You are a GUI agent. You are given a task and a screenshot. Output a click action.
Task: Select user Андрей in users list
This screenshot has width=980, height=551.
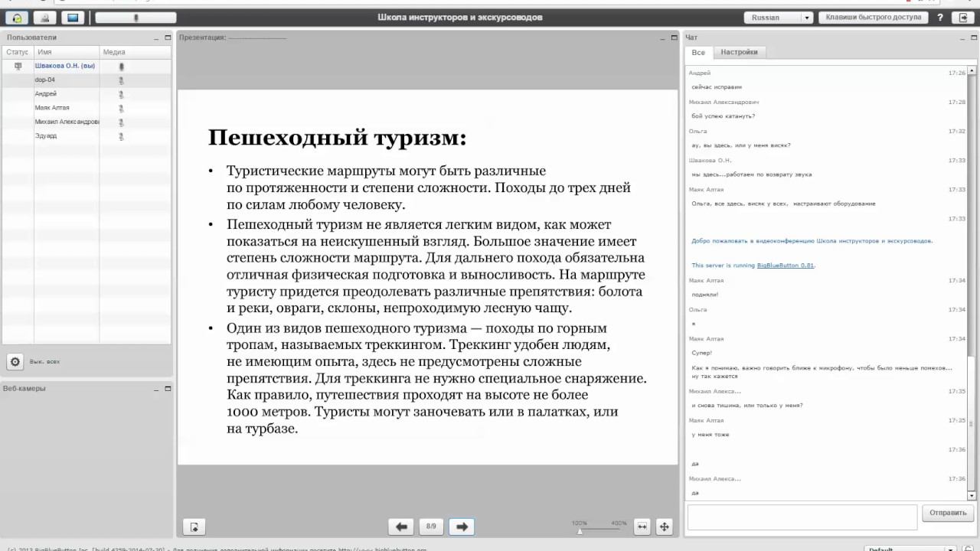(x=87, y=93)
